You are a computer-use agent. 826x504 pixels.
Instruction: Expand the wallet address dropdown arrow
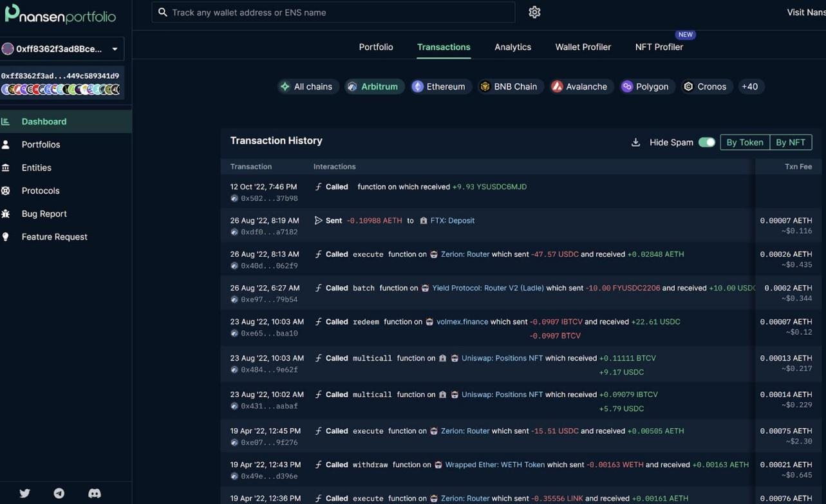tap(115, 49)
